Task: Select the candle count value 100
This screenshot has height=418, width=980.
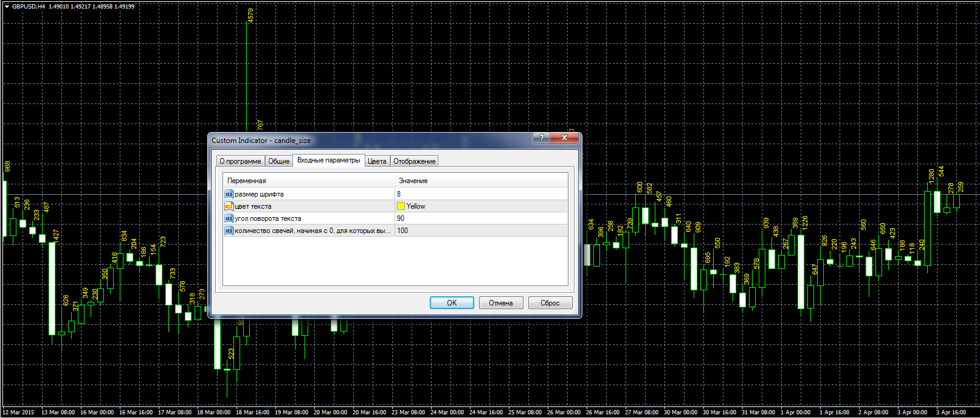Action: (402, 231)
